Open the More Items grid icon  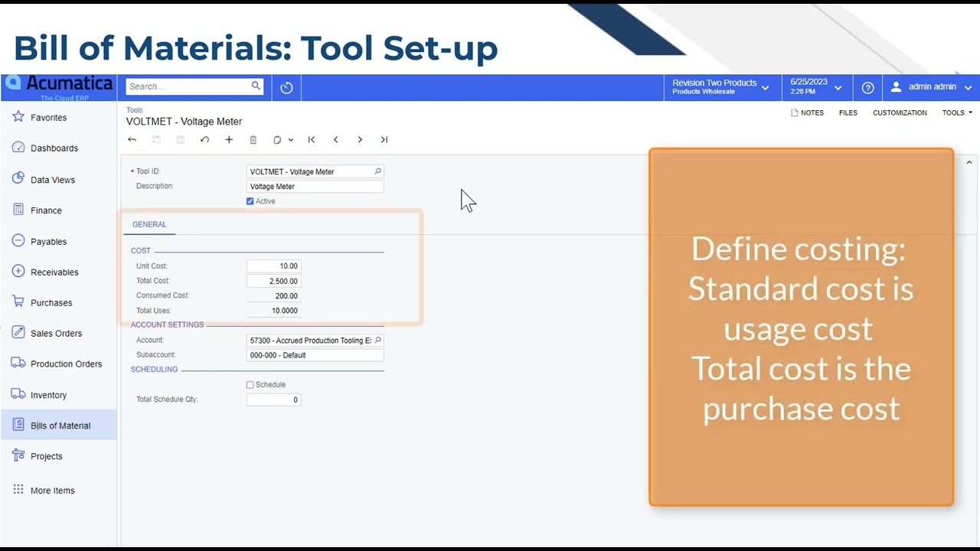coord(18,491)
